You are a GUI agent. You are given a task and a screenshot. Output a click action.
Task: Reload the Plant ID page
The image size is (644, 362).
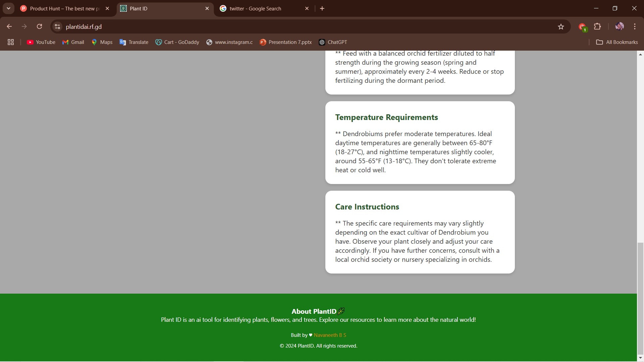tap(39, 26)
